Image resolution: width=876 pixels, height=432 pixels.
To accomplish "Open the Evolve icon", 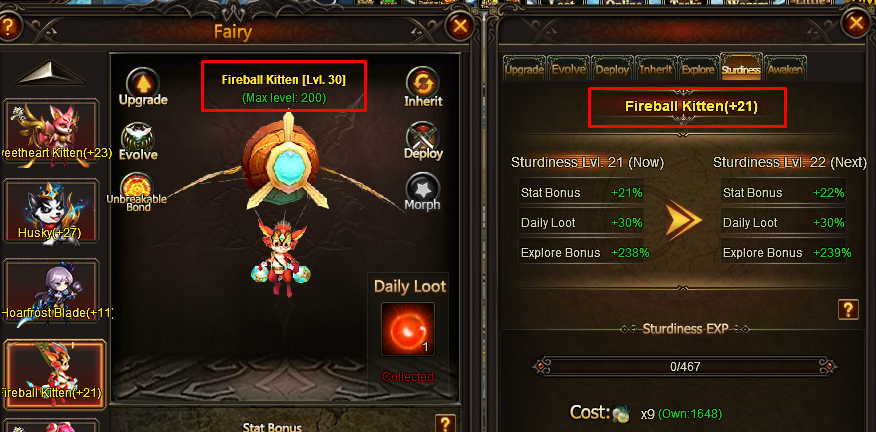I will click(138, 137).
